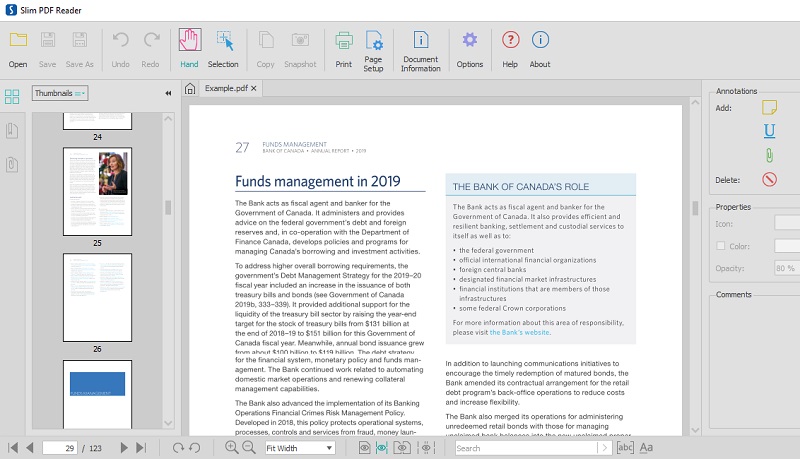Screen dimensions: 800x459
Task: Toggle whole-word search option
Action: [x=625, y=447]
